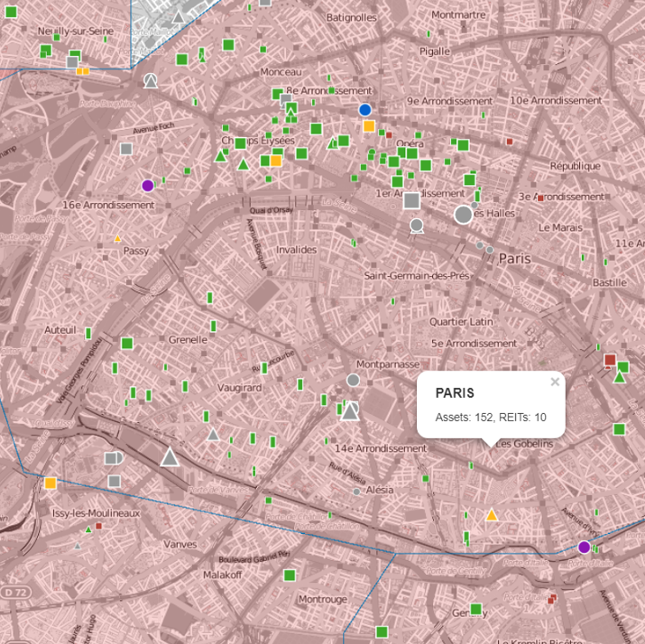Click the large gray triangle southwest of Vaugirard
645x644 pixels.
pos(169,457)
